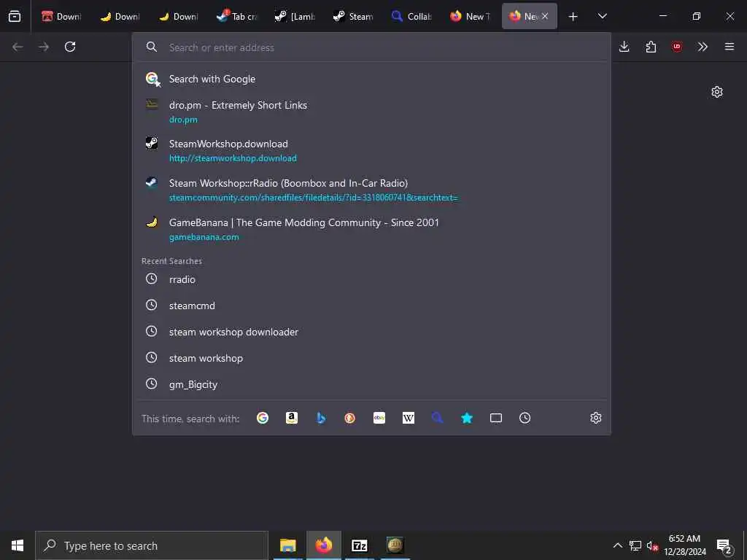Click the Type here to search box

point(152,545)
